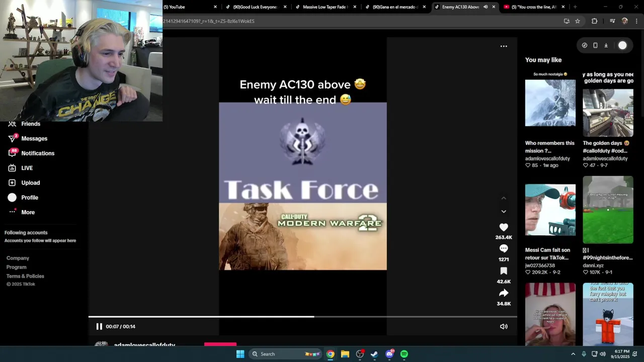Click the TikTok coin icon in the top pill
644x362 pixels.
(584, 45)
